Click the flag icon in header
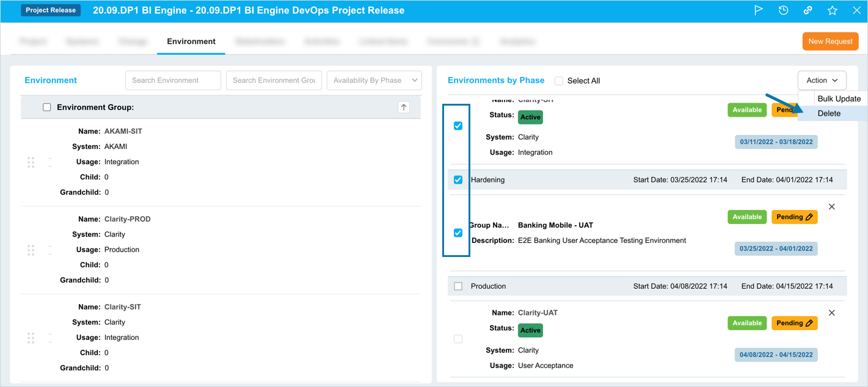The image size is (868, 387). [x=759, y=10]
